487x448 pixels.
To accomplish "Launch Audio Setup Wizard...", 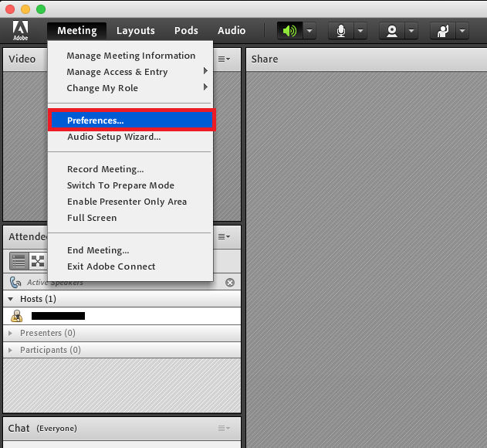I will coord(130,137).
